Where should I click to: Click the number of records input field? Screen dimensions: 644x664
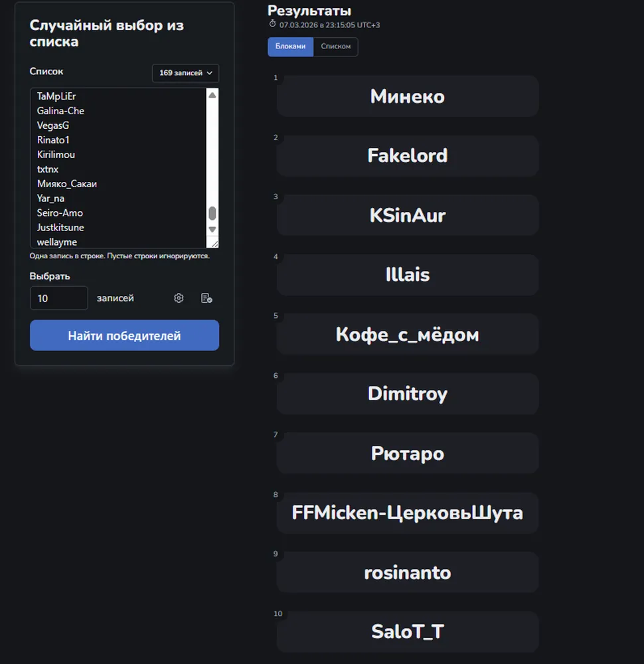click(59, 298)
